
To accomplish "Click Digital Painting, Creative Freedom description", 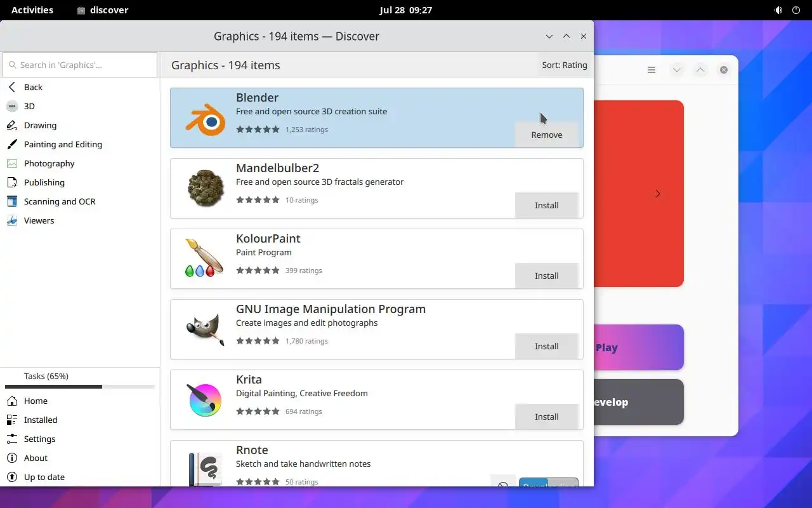I will [302, 393].
